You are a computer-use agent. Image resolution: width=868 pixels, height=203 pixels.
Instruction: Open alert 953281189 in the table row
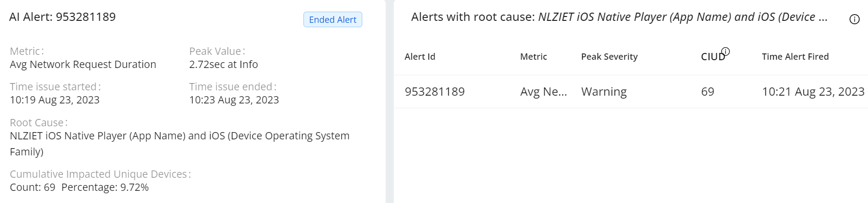coord(435,92)
